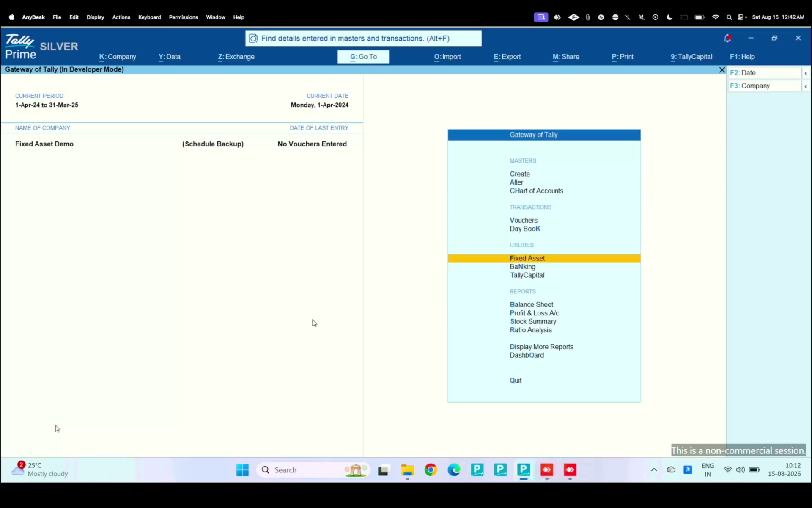
Task: Click the OneDrive cloud icon in system tray
Action: point(671,470)
